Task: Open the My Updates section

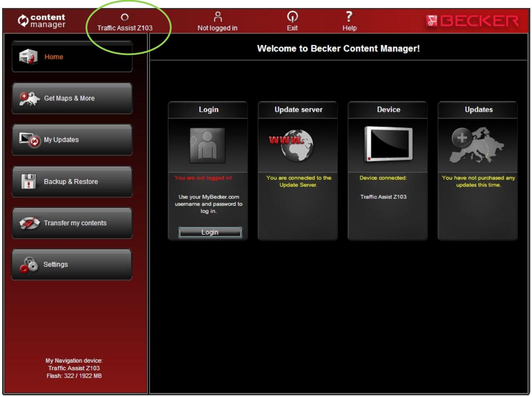Action: (72, 140)
